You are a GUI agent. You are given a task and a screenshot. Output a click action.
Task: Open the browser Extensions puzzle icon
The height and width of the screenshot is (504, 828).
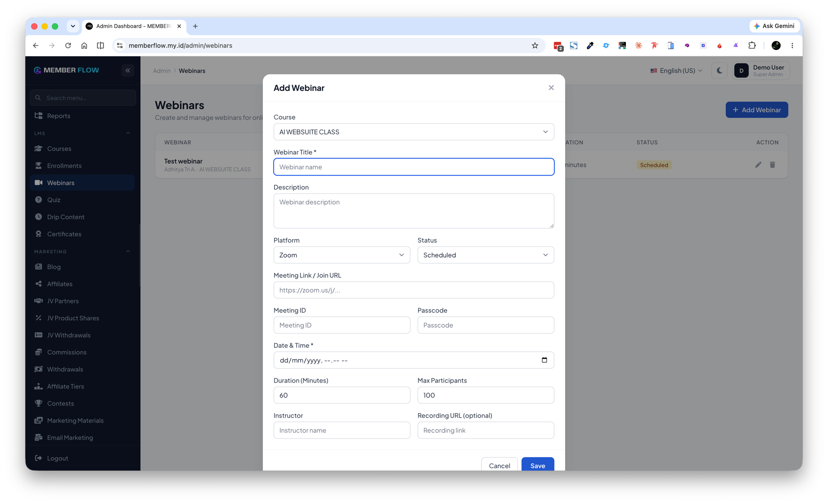tap(752, 45)
